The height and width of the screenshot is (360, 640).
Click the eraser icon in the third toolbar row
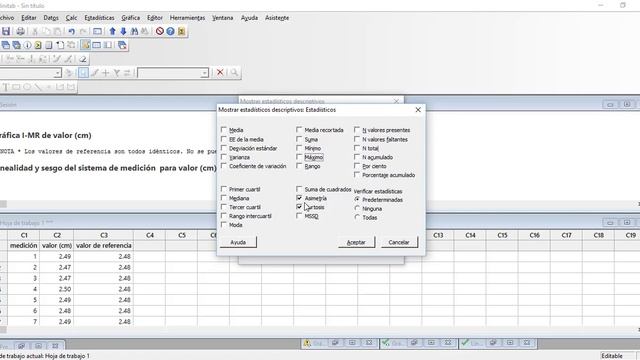(83, 59)
